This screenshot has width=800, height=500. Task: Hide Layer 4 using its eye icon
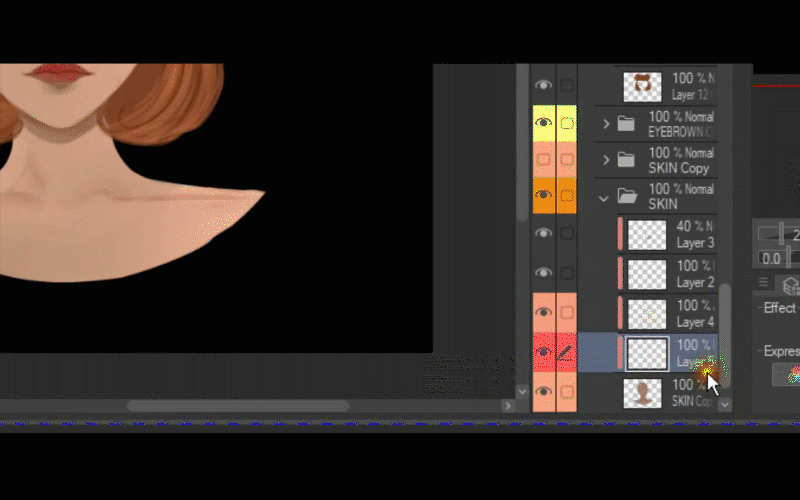[x=543, y=312]
